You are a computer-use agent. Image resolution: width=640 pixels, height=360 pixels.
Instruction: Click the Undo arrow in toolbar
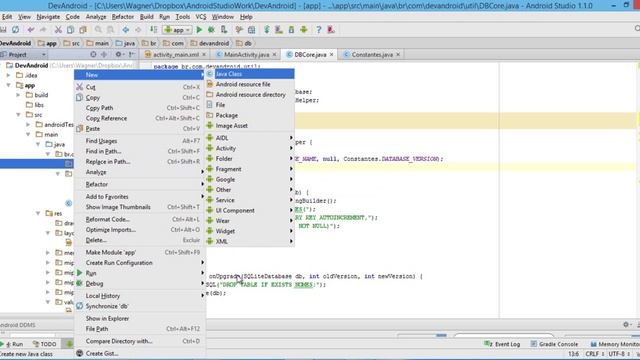(31, 30)
